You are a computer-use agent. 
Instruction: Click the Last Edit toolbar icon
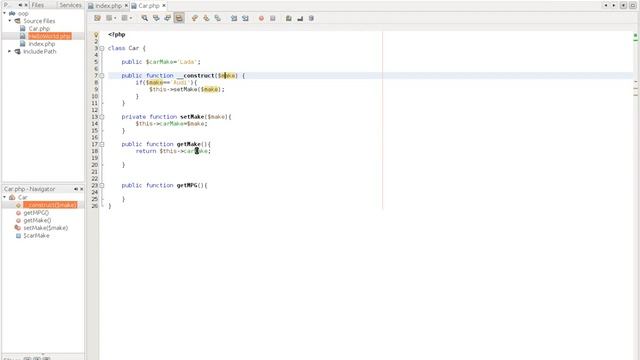[97, 18]
